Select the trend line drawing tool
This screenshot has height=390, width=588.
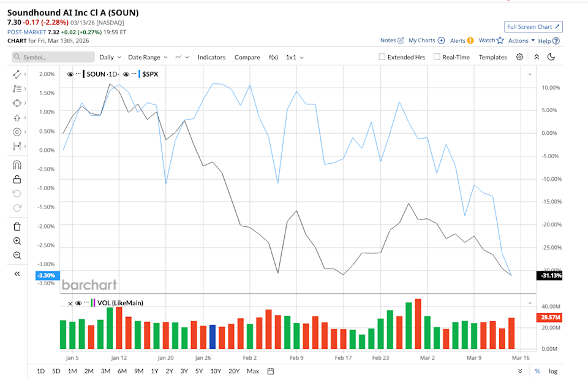17,74
